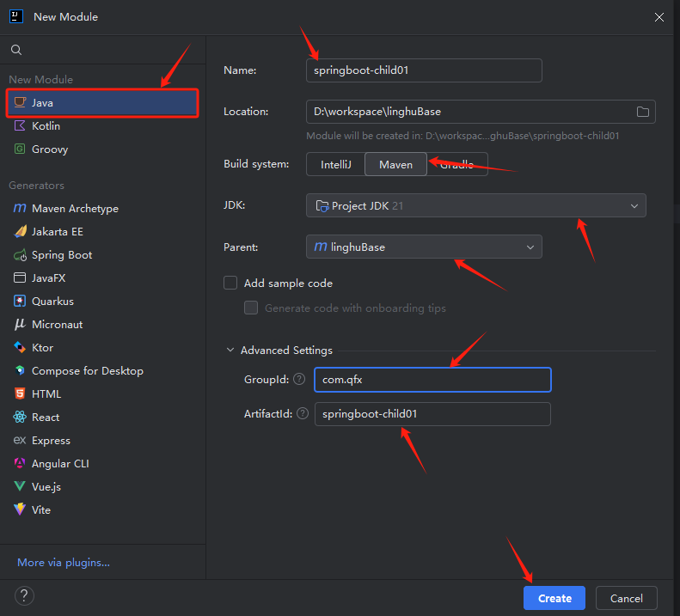Screen dimensions: 680x616
Task: Click the GroupId help question icon
Action: coord(298,379)
